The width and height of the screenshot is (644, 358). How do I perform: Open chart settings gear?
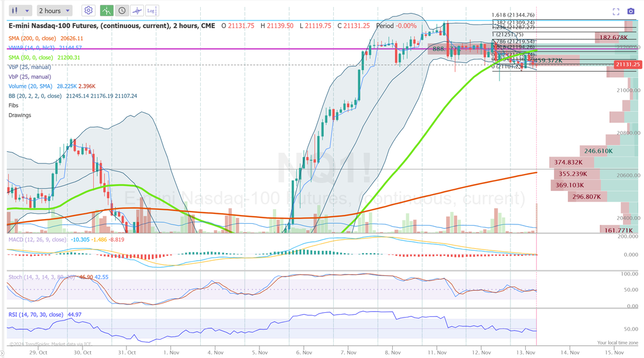[88, 11]
